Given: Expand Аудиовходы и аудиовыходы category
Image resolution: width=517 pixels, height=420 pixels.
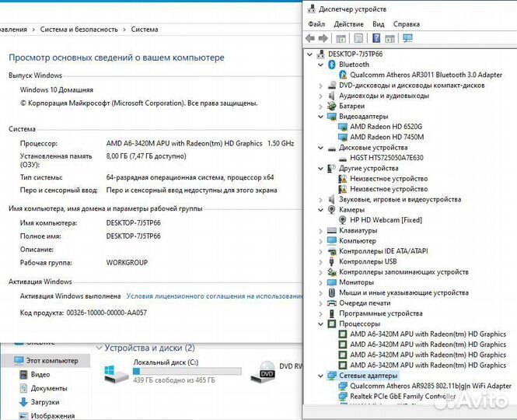Looking at the screenshot, I should click(320, 96).
